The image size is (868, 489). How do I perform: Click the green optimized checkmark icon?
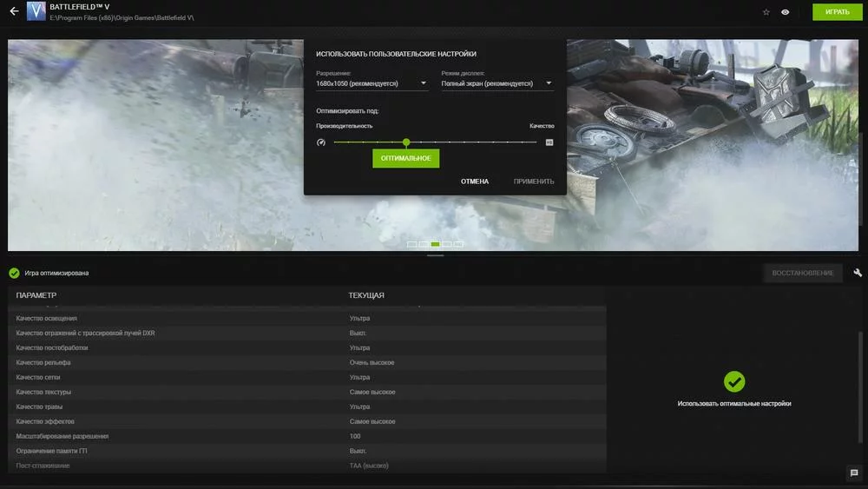14,273
